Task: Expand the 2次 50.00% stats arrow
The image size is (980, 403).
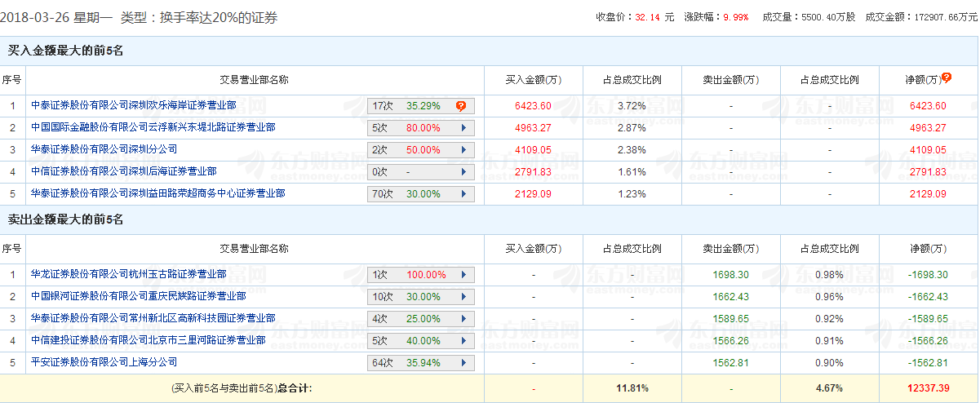Action: point(463,150)
